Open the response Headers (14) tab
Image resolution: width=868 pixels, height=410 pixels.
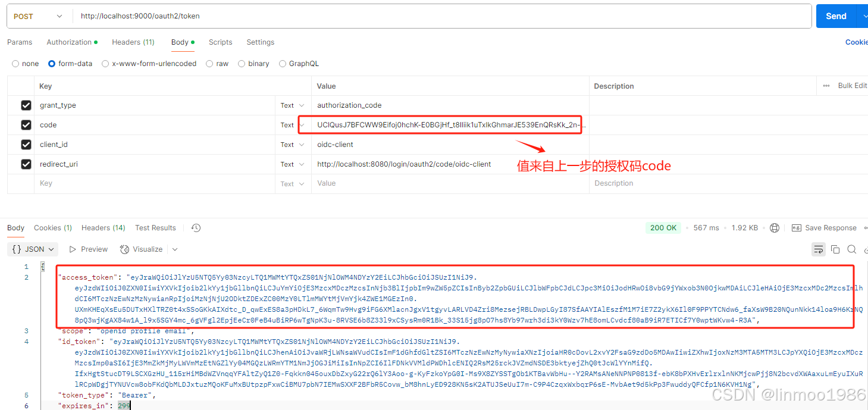click(x=104, y=228)
